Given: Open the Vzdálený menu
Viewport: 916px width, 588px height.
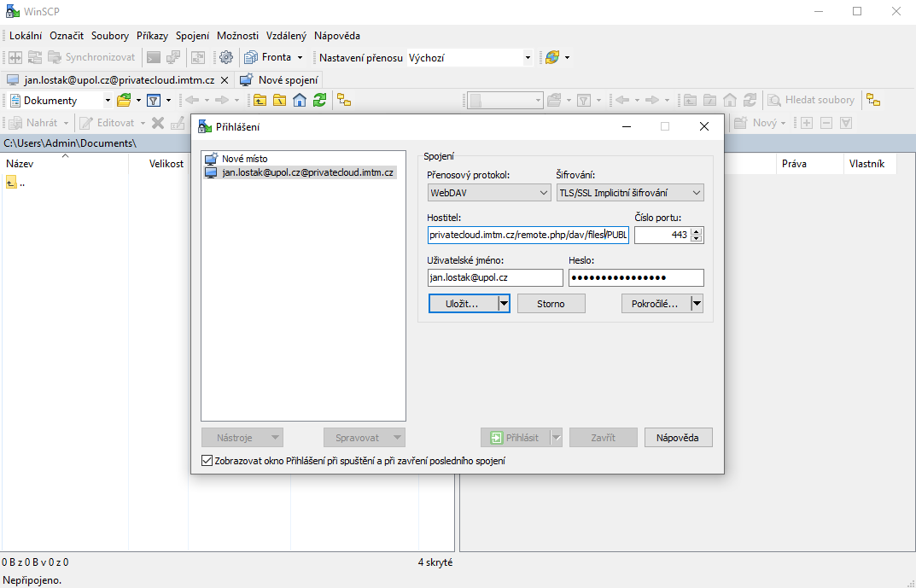Looking at the screenshot, I should (286, 36).
